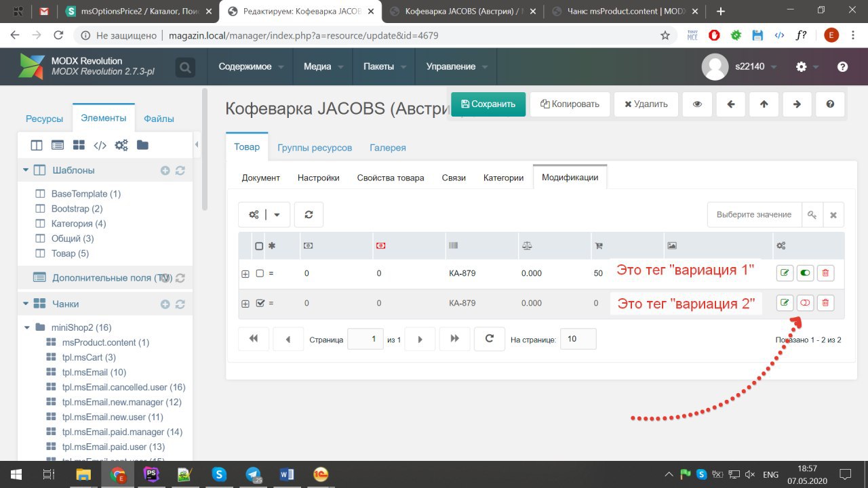Open the manager search magnifier icon
Viewport: 868px width, 488px height.
pyautogui.click(x=184, y=67)
